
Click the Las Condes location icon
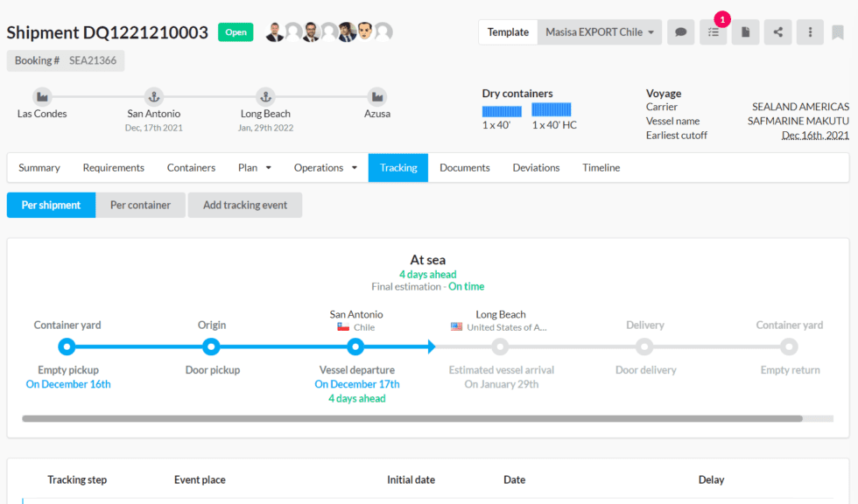click(x=41, y=97)
